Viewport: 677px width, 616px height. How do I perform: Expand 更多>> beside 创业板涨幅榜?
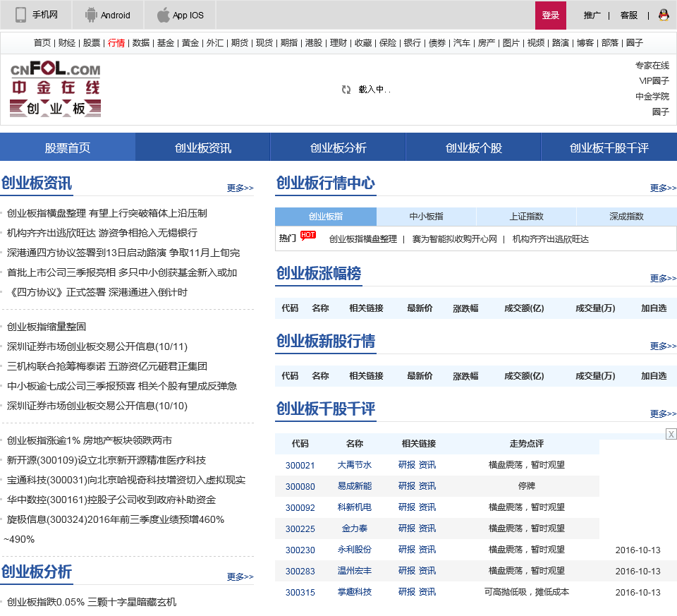tap(663, 278)
